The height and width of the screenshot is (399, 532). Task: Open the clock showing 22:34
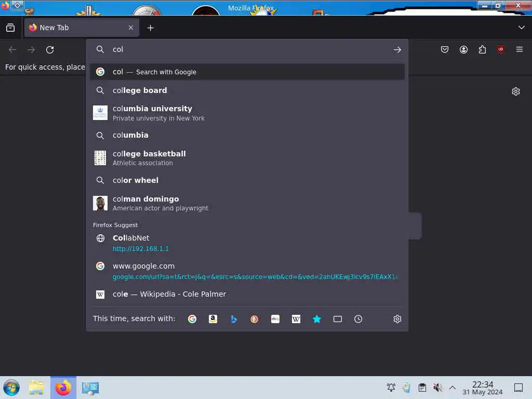[x=483, y=388]
